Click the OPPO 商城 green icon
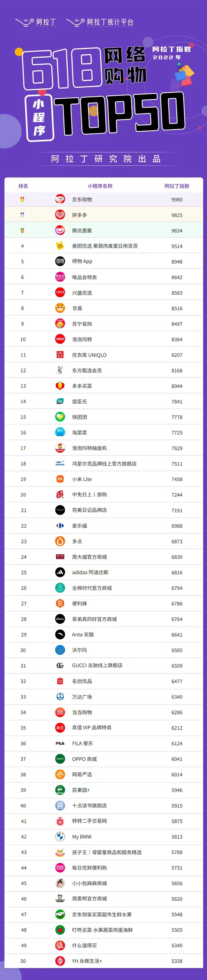Viewport: 207px width, 980px height. click(60, 759)
